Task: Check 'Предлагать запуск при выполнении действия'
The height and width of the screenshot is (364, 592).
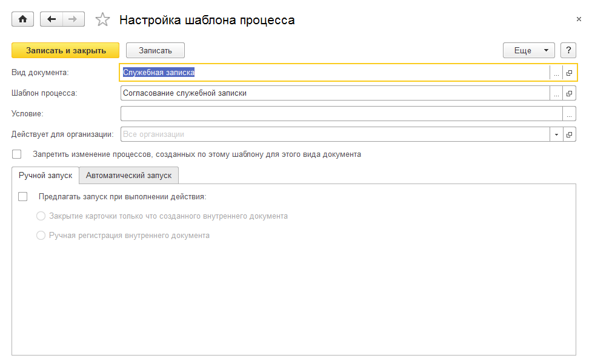Action: point(23,196)
